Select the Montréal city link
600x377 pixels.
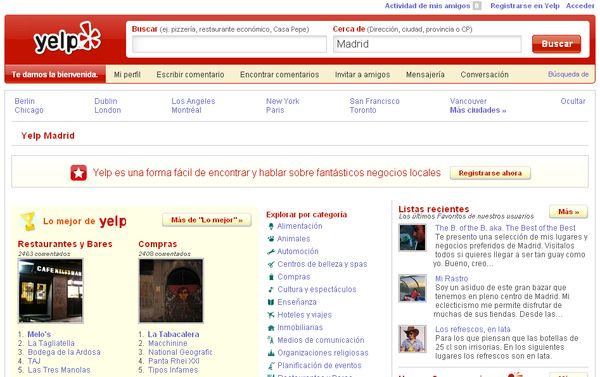(x=186, y=110)
